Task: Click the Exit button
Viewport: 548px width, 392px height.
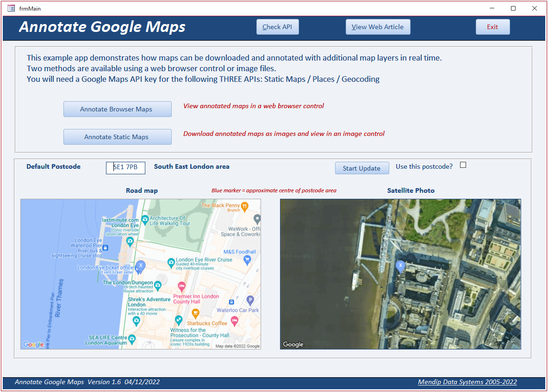Action: [492, 27]
